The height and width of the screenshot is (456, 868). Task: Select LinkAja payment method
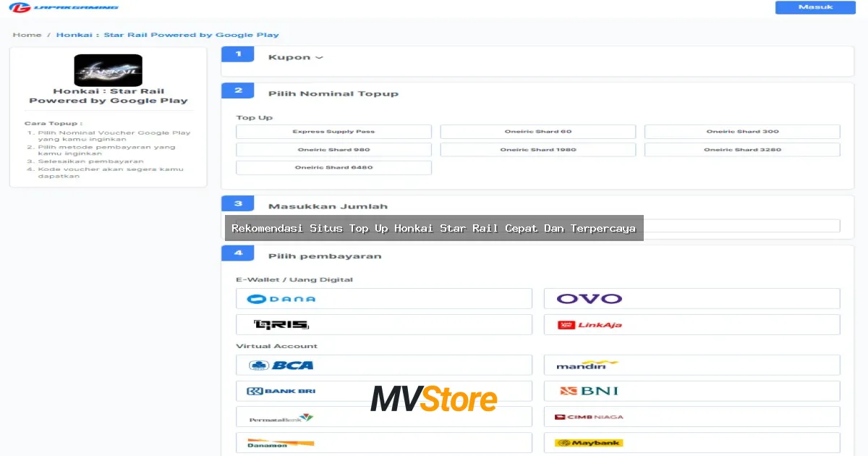coord(692,325)
